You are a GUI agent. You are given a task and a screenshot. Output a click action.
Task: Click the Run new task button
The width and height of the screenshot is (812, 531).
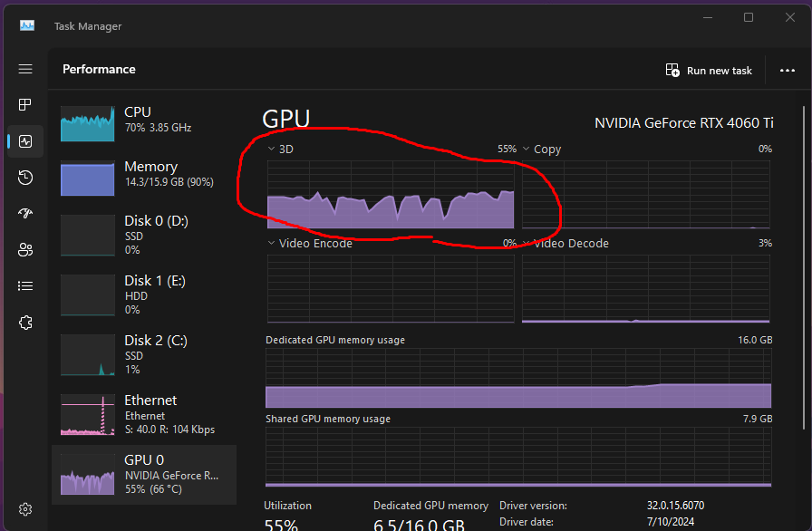click(x=709, y=71)
